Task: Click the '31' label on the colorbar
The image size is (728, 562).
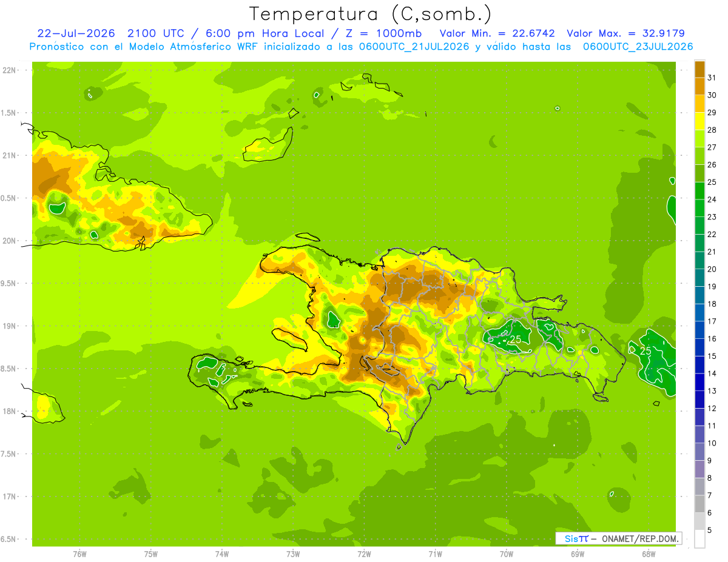Action: pyautogui.click(x=712, y=77)
